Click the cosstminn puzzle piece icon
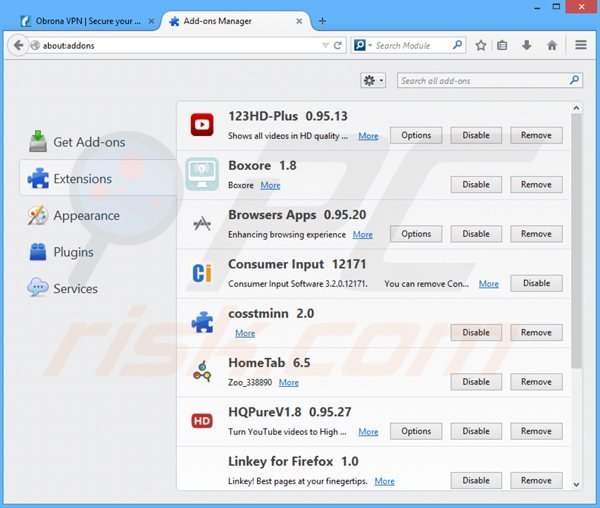The height and width of the screenshot is (508, 600). point(202,322)
